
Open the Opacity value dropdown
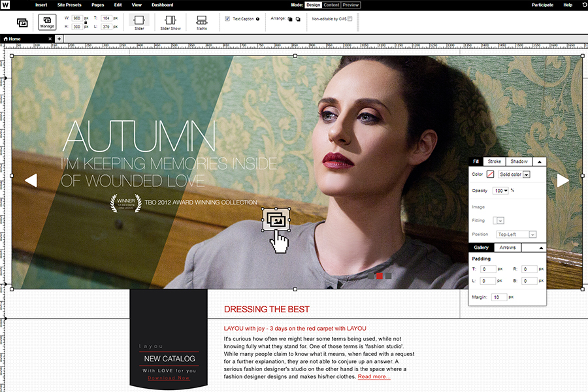point(501,191)
